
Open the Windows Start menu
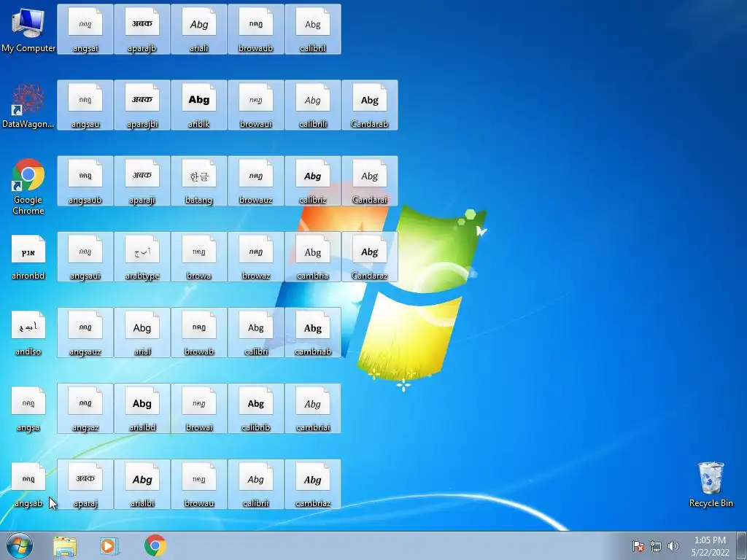coord(20,545)
